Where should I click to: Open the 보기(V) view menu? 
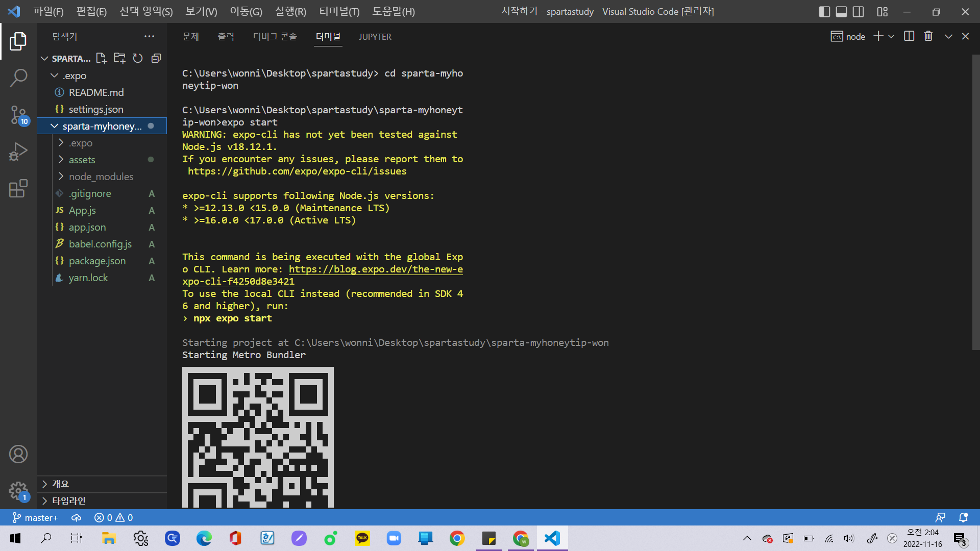point(201,11)
